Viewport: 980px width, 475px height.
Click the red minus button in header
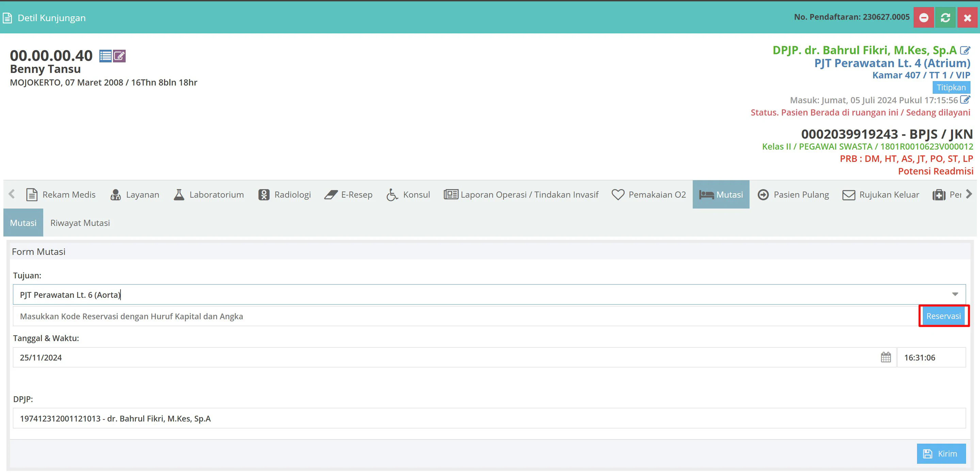tap(923, 17)
